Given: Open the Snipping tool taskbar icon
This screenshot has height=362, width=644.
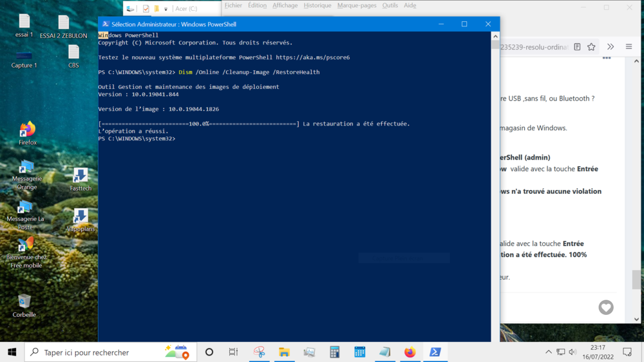Looking at the screenshot, I should [259, 352].
